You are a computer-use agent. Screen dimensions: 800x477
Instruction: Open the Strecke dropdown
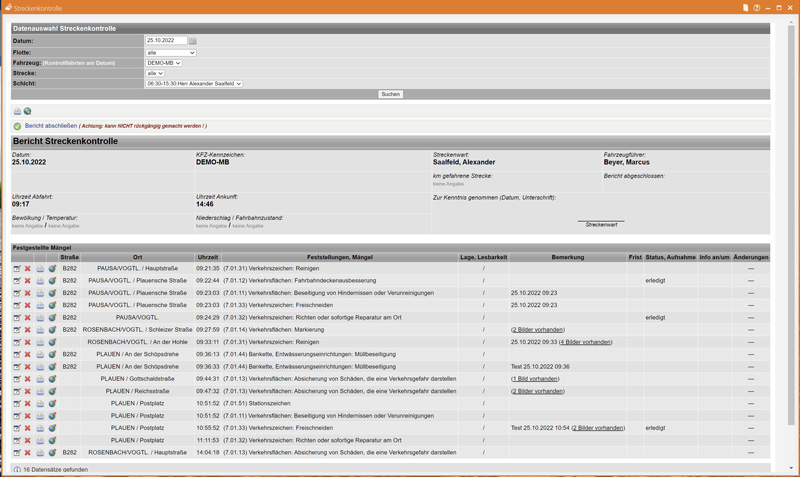click(x=155, y=73)
